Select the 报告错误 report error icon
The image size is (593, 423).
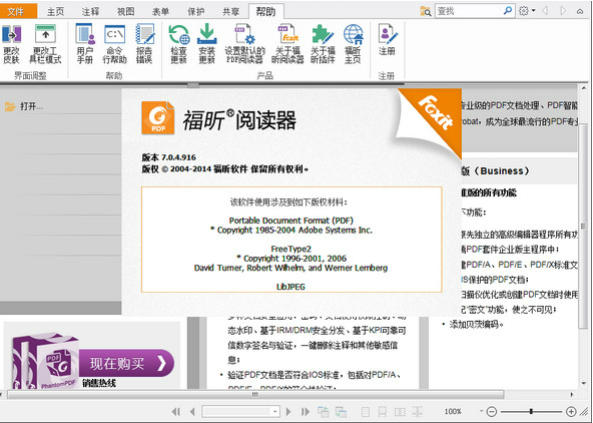coord(144,44)
